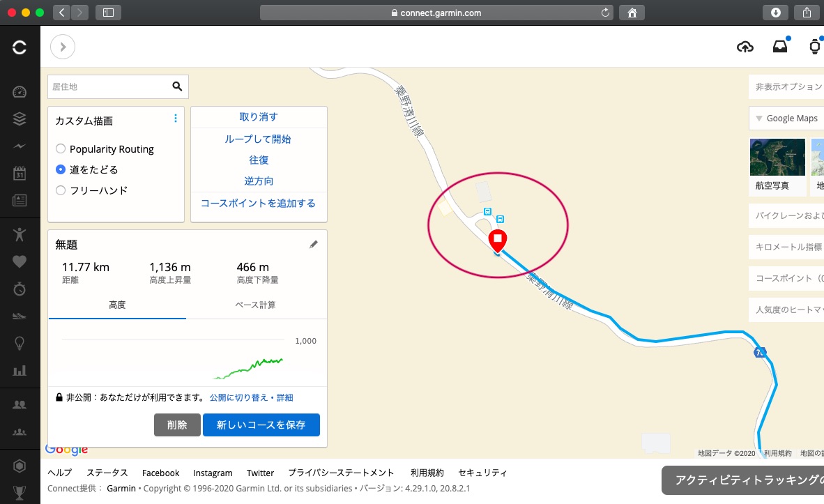This screenshot has height=504, width=824.
Task: Click the red end-point map marker
Action: pos(498,240)
